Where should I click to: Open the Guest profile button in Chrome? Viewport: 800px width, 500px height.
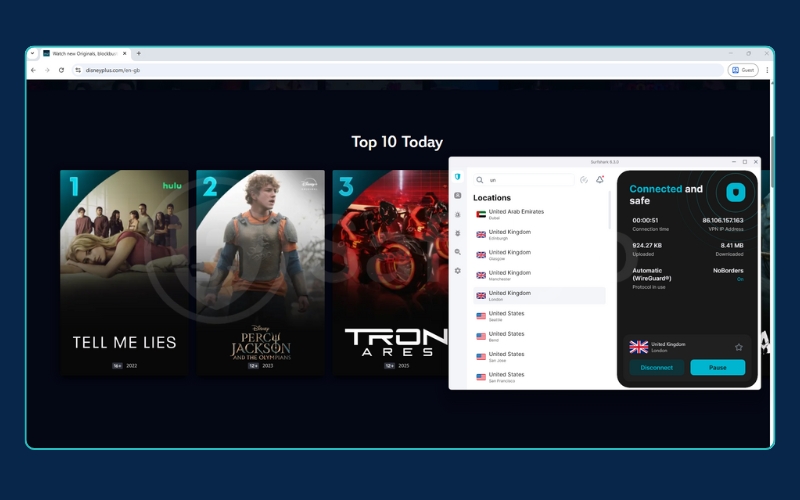coord(743,70)
